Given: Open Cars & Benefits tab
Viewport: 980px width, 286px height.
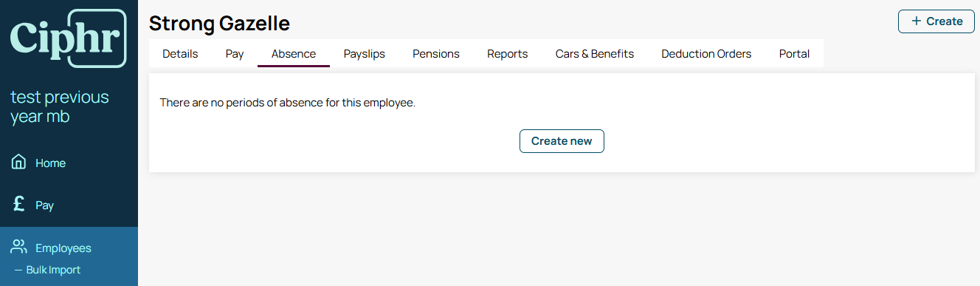Looking at the screenshot, I should 595,54.
